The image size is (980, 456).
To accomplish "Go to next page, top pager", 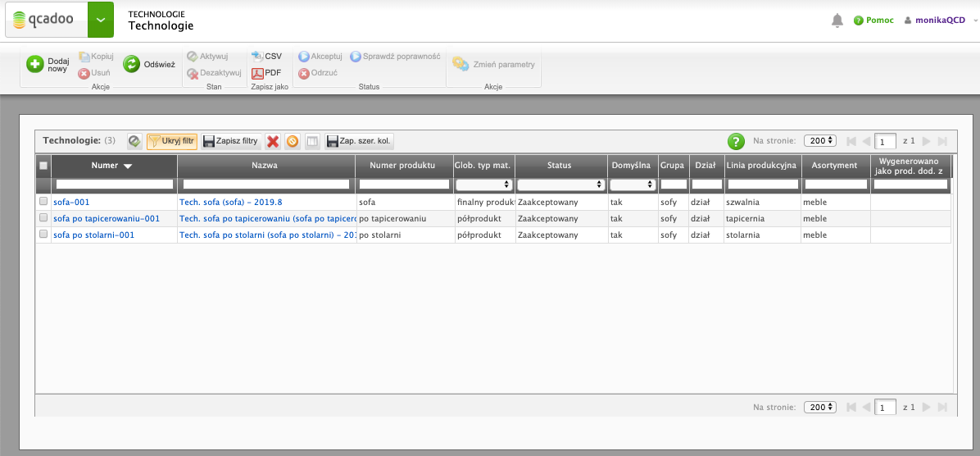I will pyautogui.click(x=926, y=141).
